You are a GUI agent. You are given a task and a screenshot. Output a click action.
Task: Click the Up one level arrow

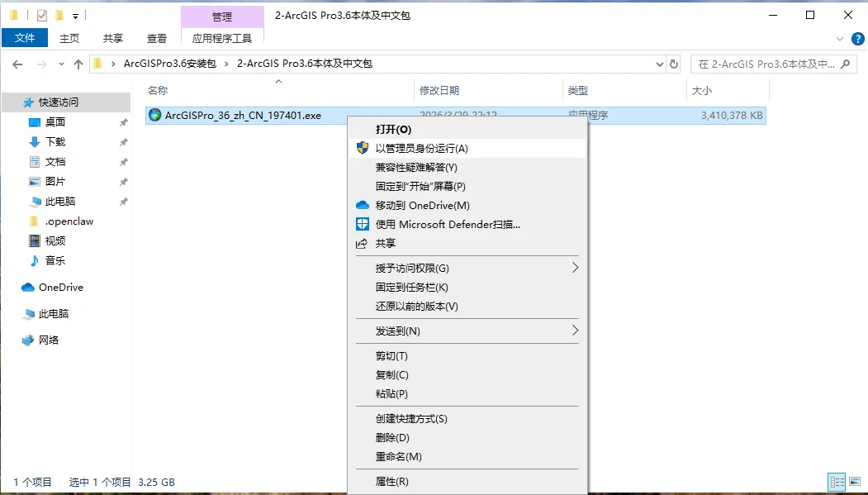78,64
